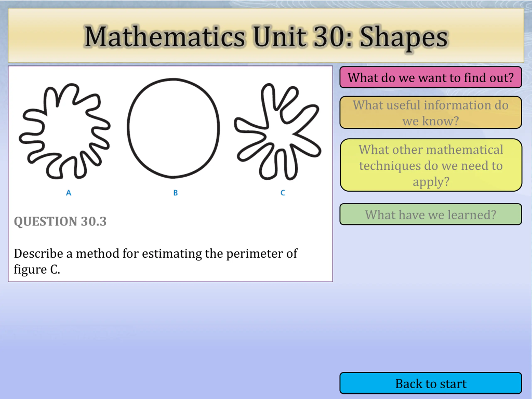Click the star-like figure C
This screenshot has height=399, width=532.
[278, 132]
